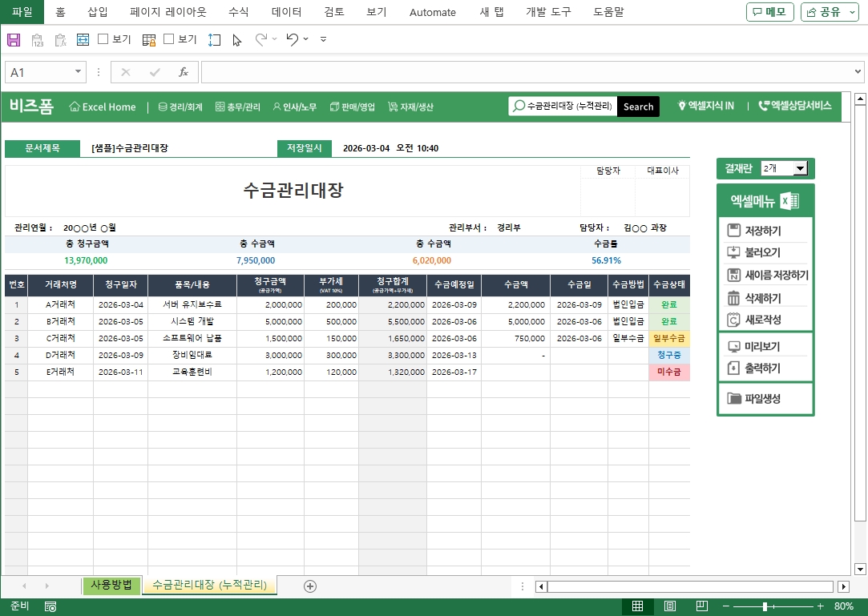
Task: Click the insert function fx icon
Action: tap(183, 72)
